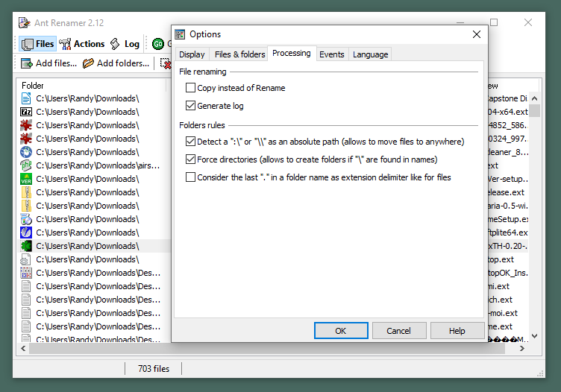The width and height of the screenshot is (561, 392).
Task: Enable Consider last dot as extension delimiter
Action: click(x=191, y=177)
